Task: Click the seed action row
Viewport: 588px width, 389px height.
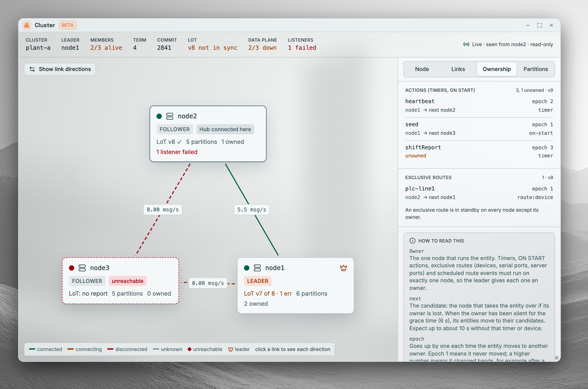Action: point(479,128)
